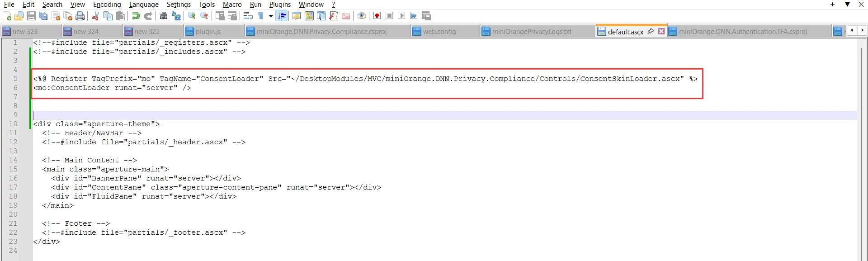Print the document with the printer icon
The image size is (868, 261).
coord(80,16)
